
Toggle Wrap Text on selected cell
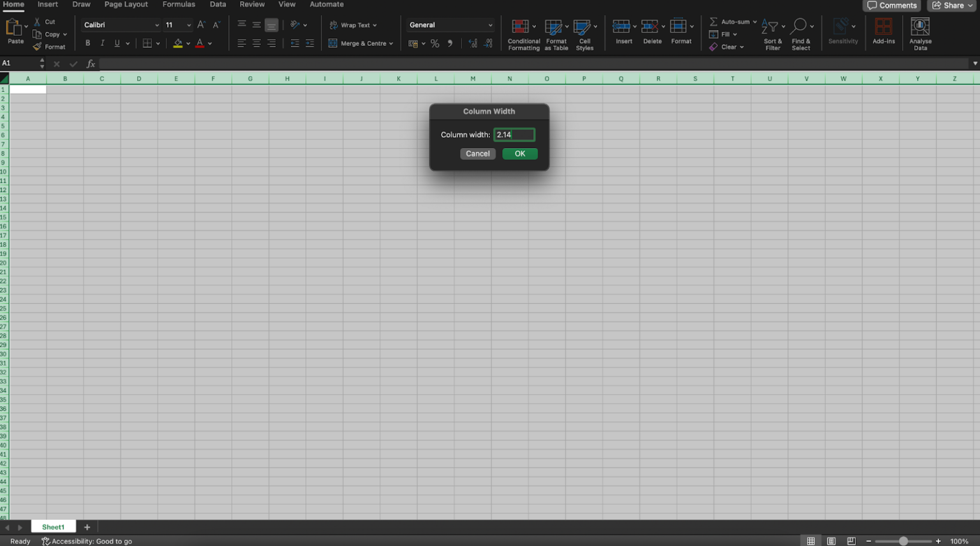[x=353, y=25]
